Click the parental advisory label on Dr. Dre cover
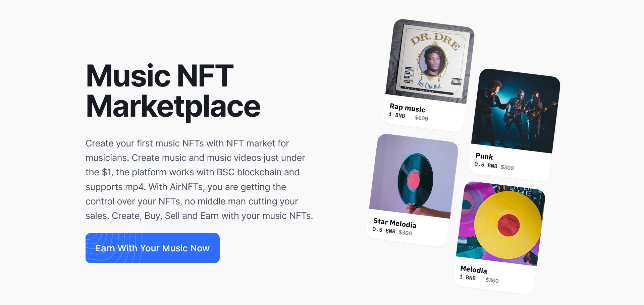 pos(456,81)
